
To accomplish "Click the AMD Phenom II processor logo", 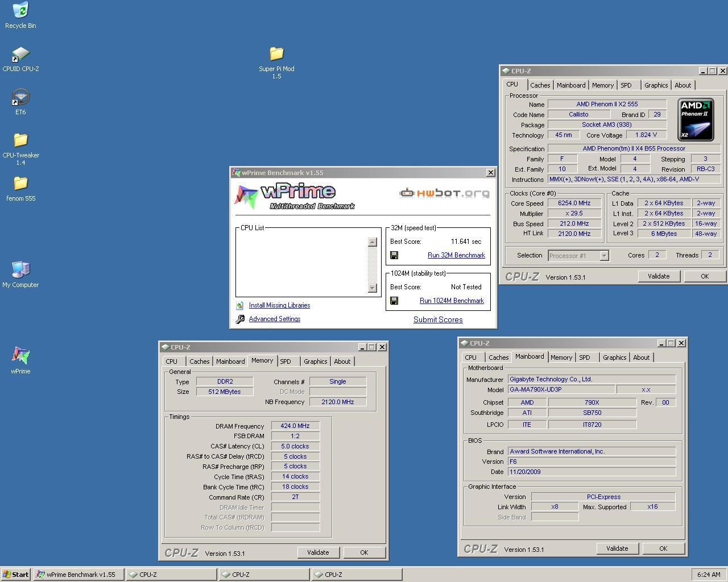I will point(696,119).
